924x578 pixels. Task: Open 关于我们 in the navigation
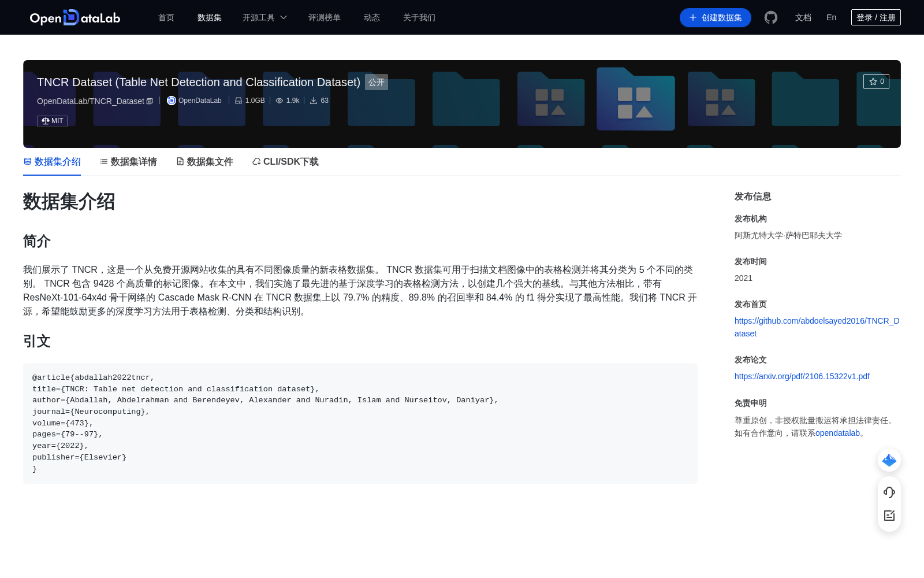coord(419,17)
